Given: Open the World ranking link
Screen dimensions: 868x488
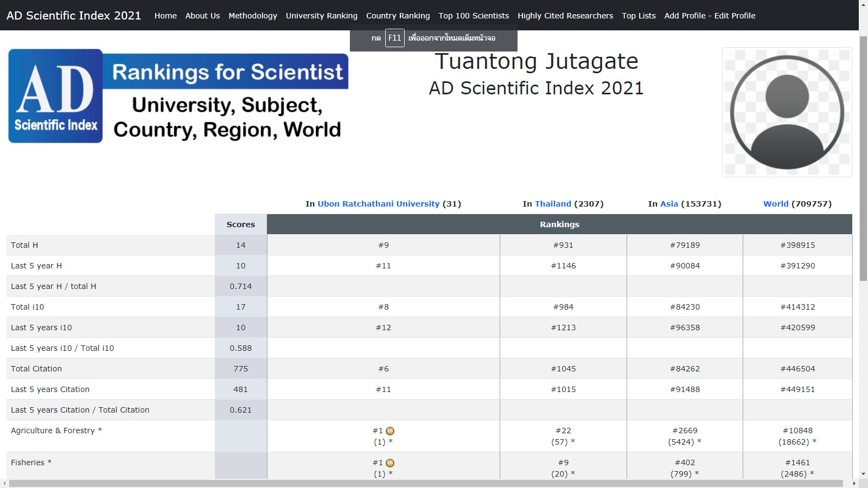Looking at the screenshot, I should click(x=776, y=204).
